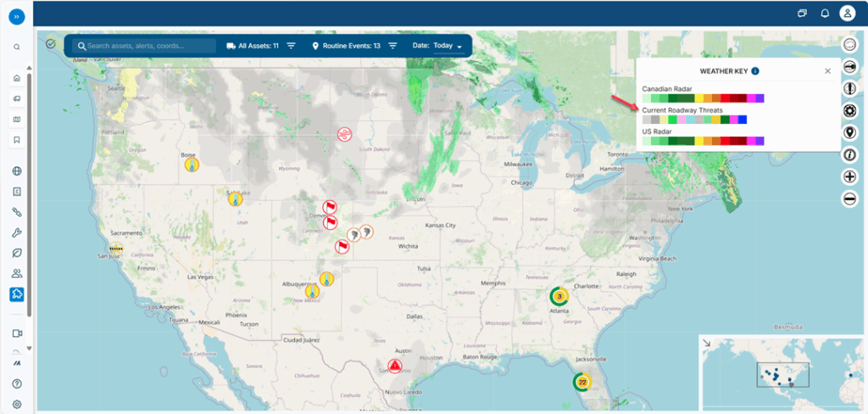Click the Routine Events: 13 label
The width and height of the screenshot is (868, 414).
click(352, 46)
